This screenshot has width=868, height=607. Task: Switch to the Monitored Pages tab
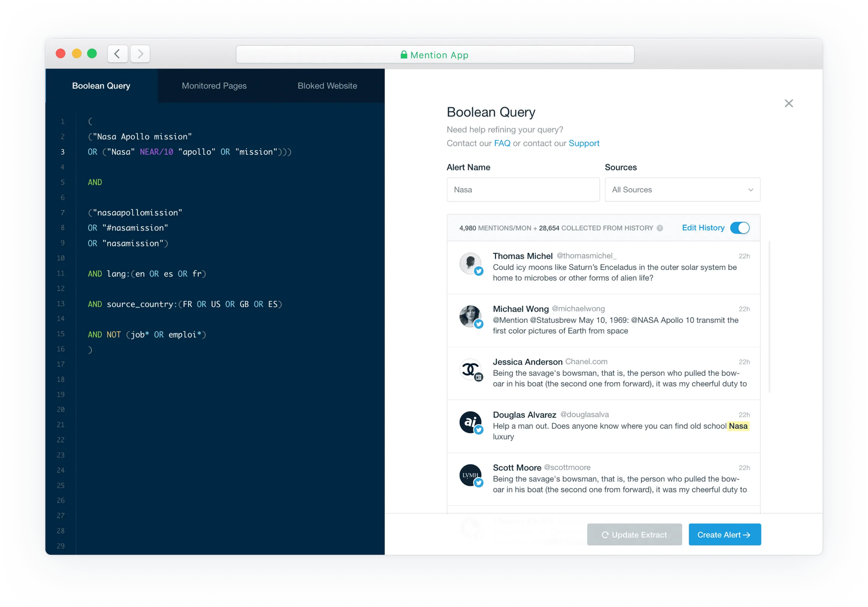(x=214, y=86)
